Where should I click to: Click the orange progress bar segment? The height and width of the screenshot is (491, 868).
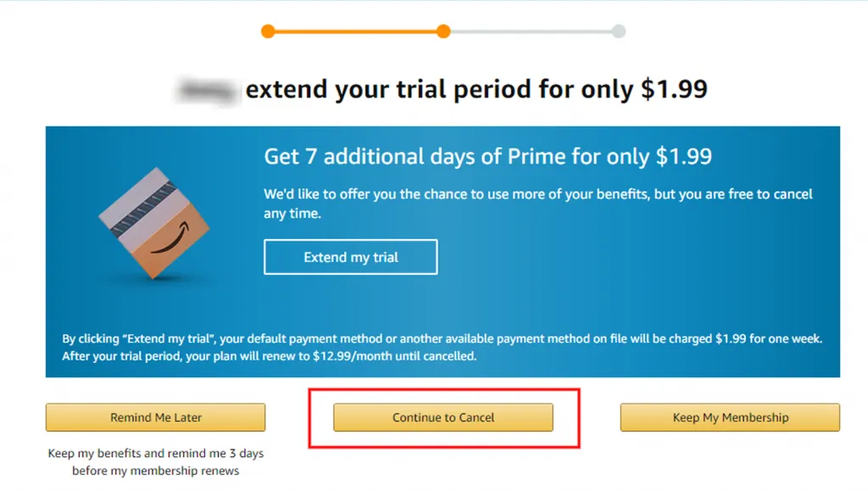click(x=355, y=31)
